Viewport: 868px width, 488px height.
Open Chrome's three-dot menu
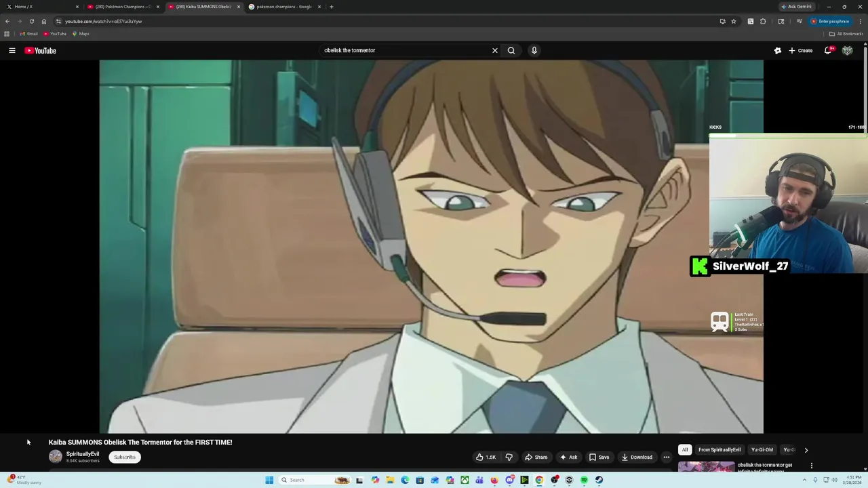click(861, 21)
